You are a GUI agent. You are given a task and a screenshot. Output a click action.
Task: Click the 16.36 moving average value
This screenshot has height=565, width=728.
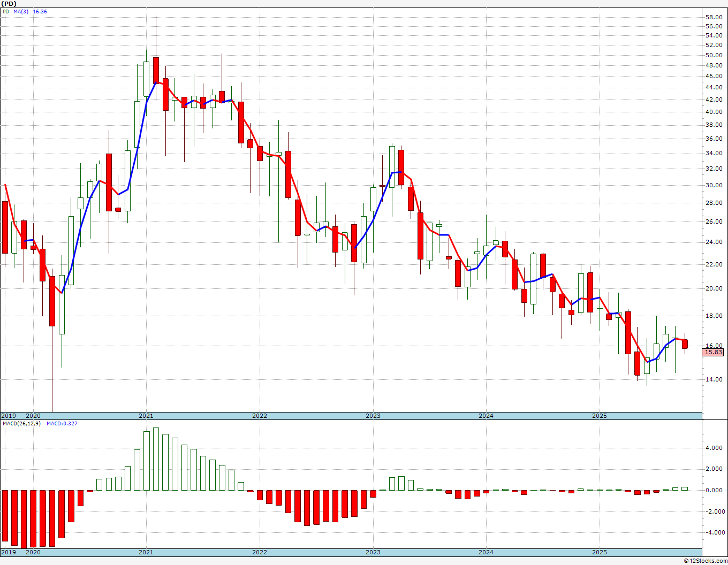[x=40, y=11]
